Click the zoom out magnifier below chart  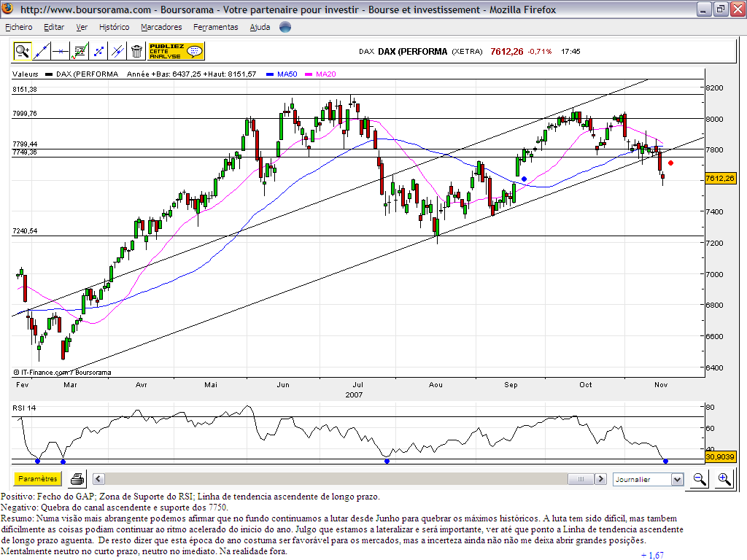[x=700, y=479]
